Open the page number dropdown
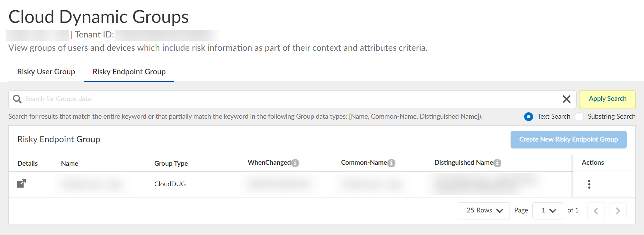The height and width of the screenshot is (235, 644). pyautogui.click(x=547, y=211)
